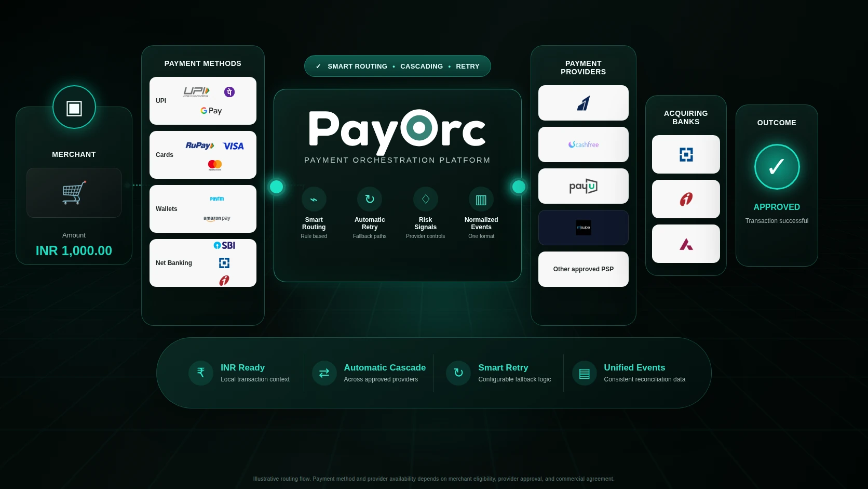The image size is (868, 489).
Task: Click the Razorpay logo provider card
Action: [584, 103]
